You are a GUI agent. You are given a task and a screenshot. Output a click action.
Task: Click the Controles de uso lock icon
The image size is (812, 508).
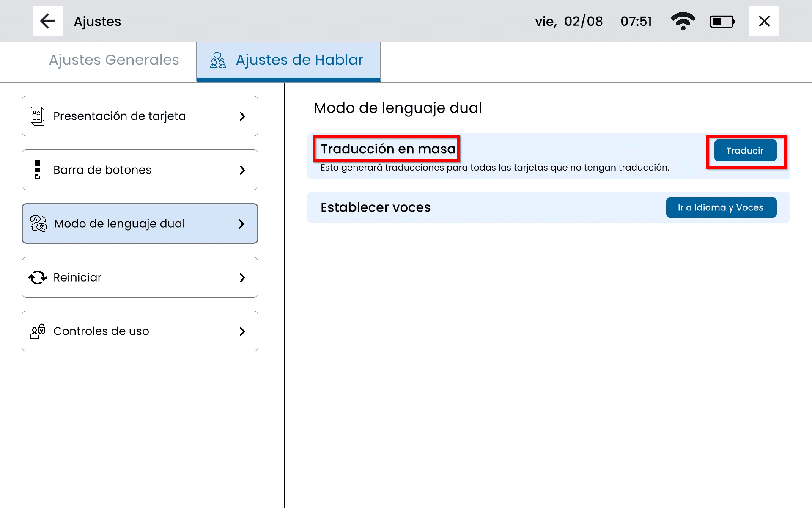[38, 331]
